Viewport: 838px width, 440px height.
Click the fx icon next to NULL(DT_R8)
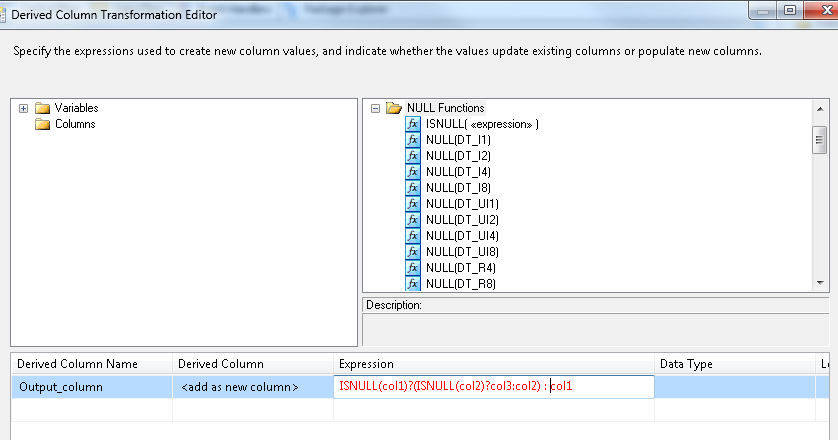[413, 284]
